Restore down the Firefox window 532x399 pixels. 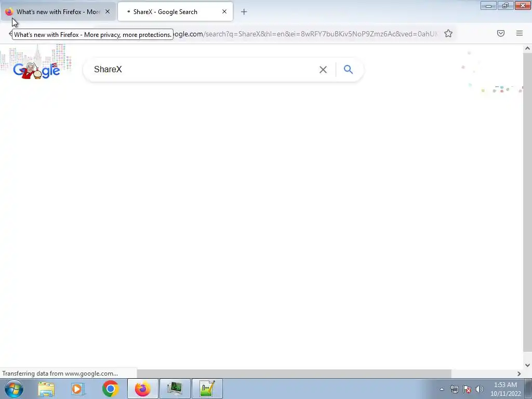(506, 5)
